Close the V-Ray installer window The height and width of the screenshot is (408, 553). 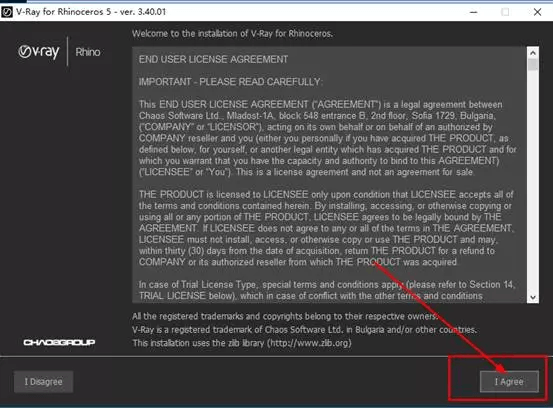(537, 12)
